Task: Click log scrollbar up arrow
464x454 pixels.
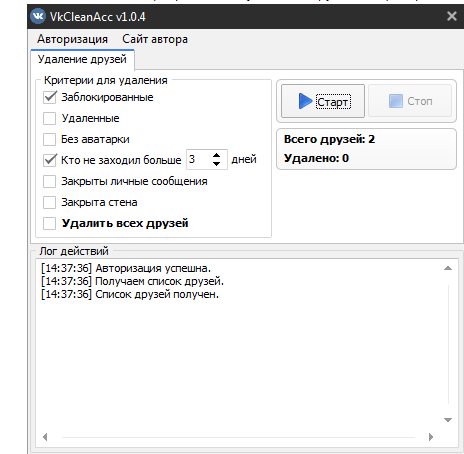Action: [448, 268]
